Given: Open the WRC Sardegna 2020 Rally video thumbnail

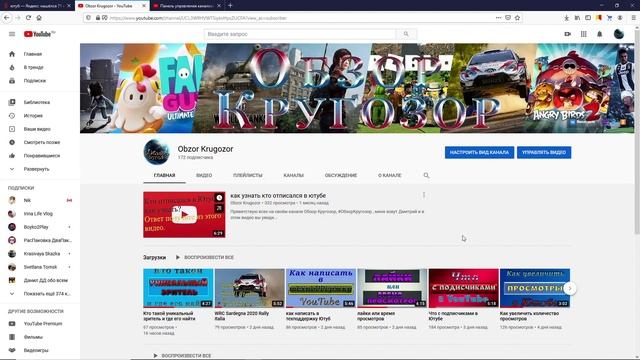Looking at the screenshot, I should point(249,288).
